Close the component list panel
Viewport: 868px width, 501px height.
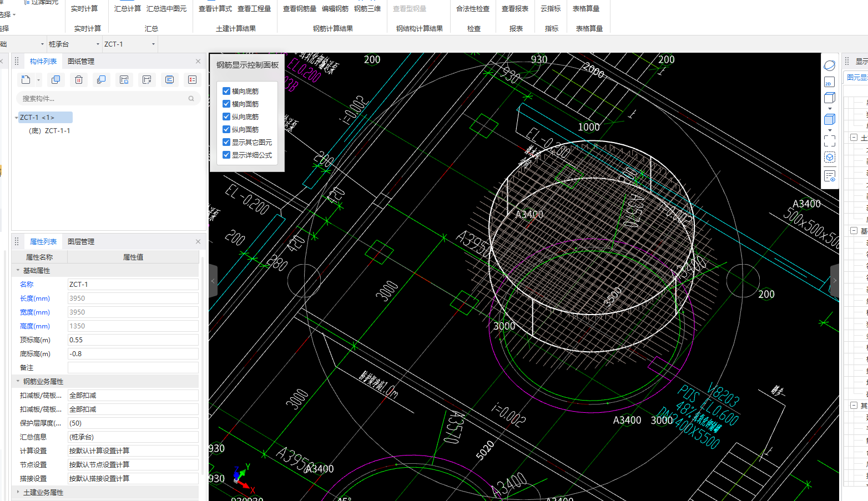198,62
